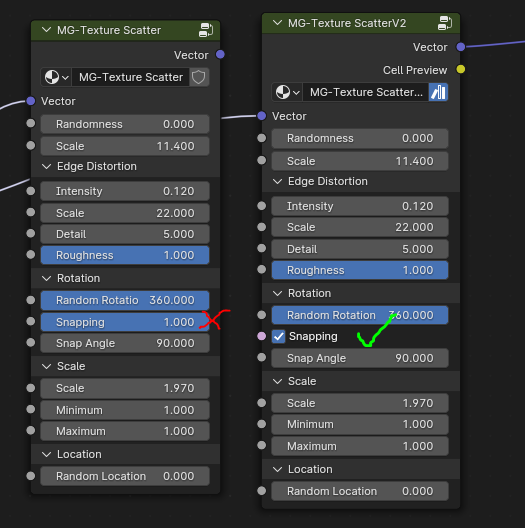Click yellow Cell Preview output socket
Screen dimensions: 525x528
(x=461, y=69)
